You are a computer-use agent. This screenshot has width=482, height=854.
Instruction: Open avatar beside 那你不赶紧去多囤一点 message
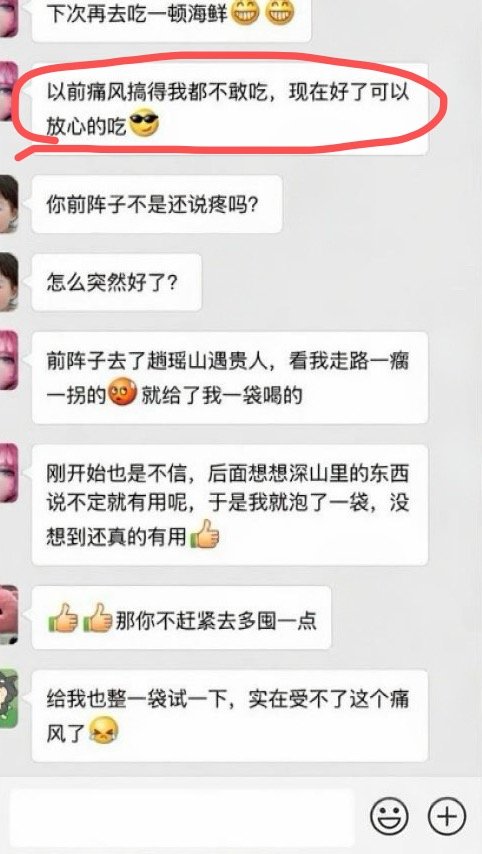point(9,615)
